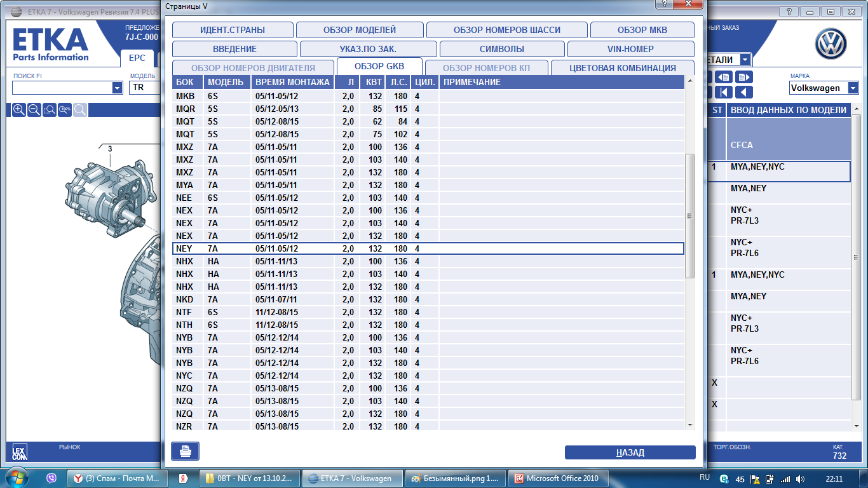This screenshot has width=868, height=488.
Task: Select the MQR row
Action: point(428,109)
